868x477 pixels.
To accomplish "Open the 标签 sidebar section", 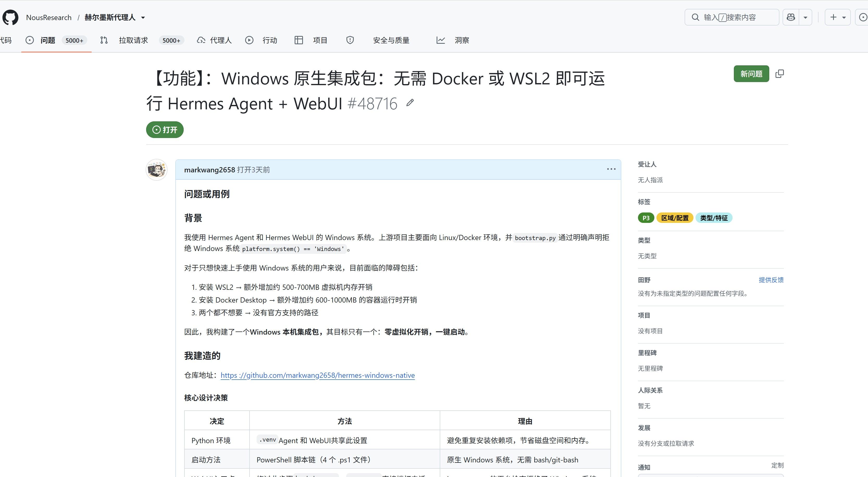I will (644, 202).
